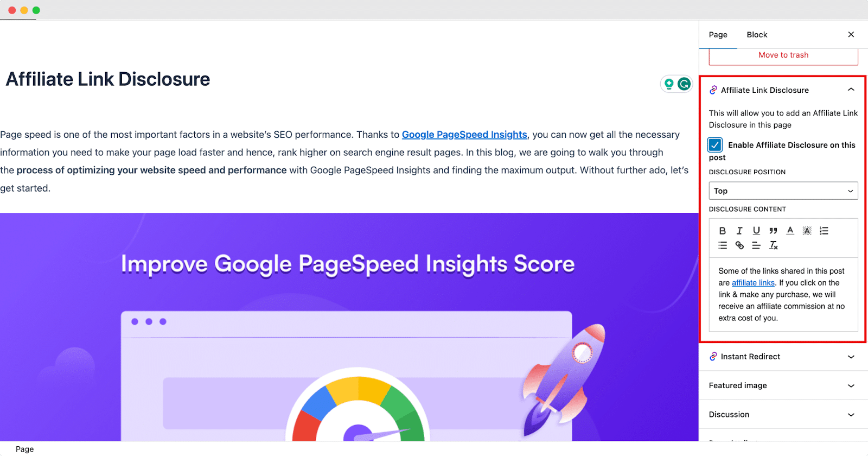868x456 pixels.
Task: Open the Disclosure Position dropdown showing Top
Action: point(783,191)
